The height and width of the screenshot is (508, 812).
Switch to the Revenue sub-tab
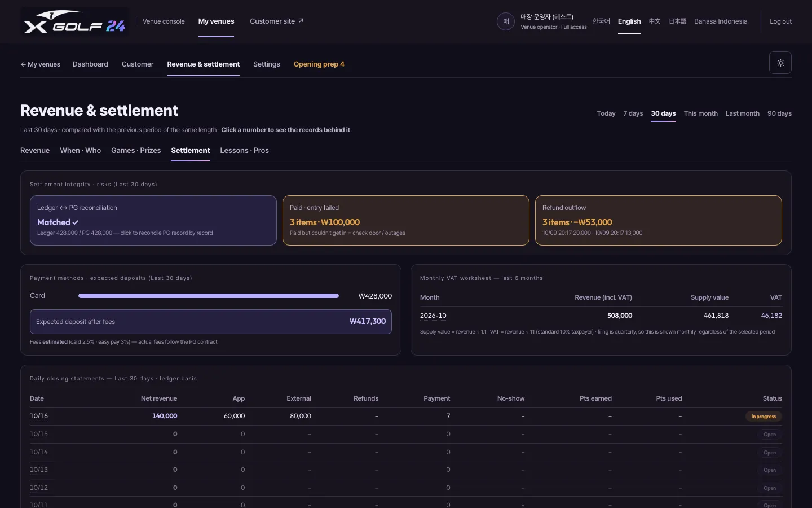tap(35, 151)
